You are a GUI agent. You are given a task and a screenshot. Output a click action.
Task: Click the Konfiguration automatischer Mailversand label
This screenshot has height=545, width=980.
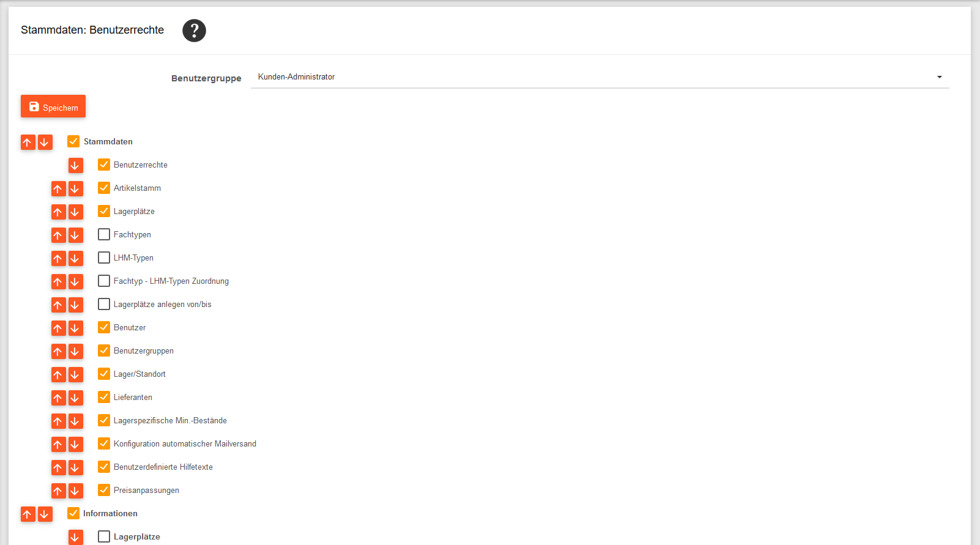tap(185, 444)
